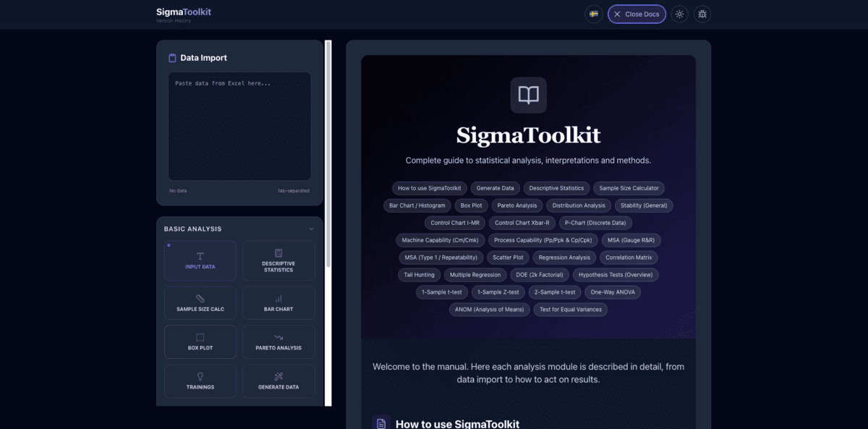Click the 'Welcome to the manual' paragraph
The height and width of the screenshot is (429, 868).
pyautogui.click(x=528, y=373)
